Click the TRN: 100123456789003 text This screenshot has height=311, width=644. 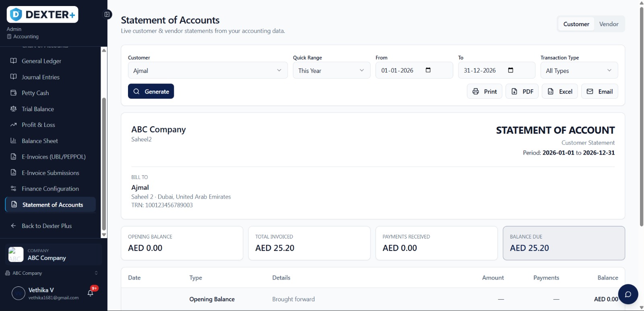(x=162, y=205)
